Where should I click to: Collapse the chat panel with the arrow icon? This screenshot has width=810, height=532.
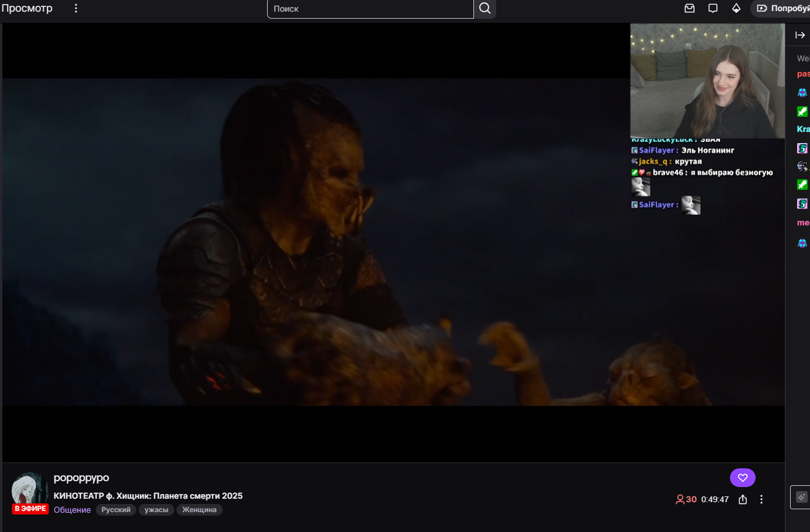(x=800, y=35)
